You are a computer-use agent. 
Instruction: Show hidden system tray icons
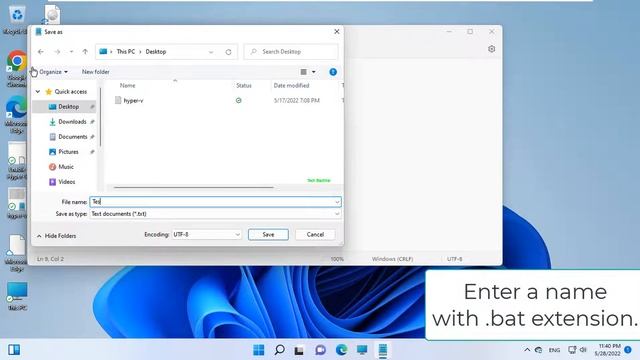click(527, 350)
